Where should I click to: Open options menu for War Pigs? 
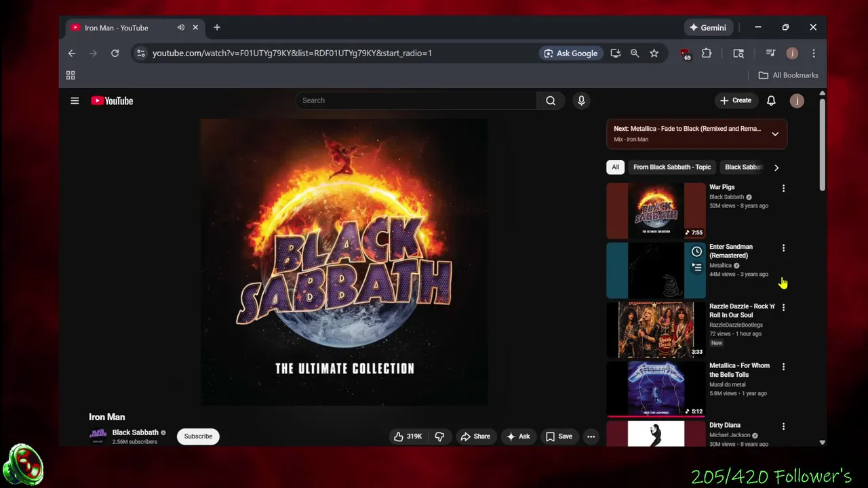783,188
